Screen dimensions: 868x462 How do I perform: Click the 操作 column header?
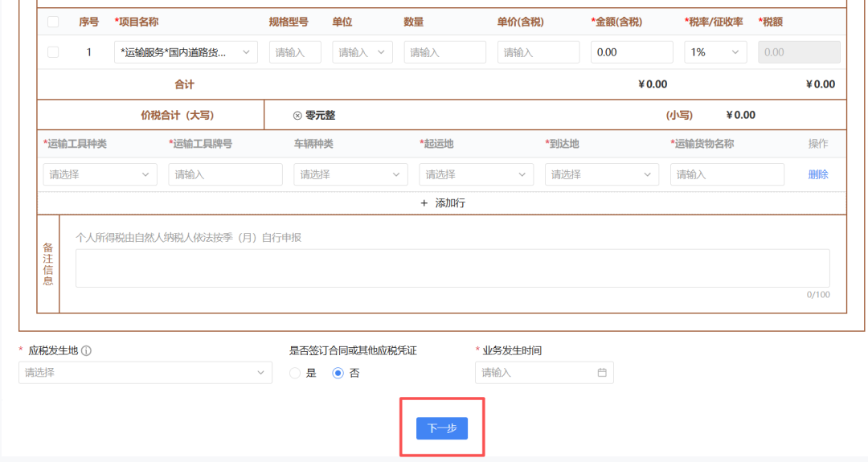[x=817, y=144]
